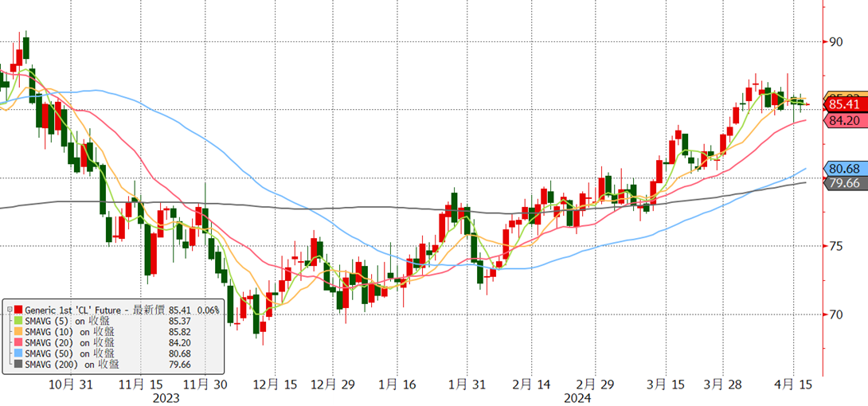Click the green SMAVG (5) color swatch
The height and width of the screenshot is (406, 868).
19,320
